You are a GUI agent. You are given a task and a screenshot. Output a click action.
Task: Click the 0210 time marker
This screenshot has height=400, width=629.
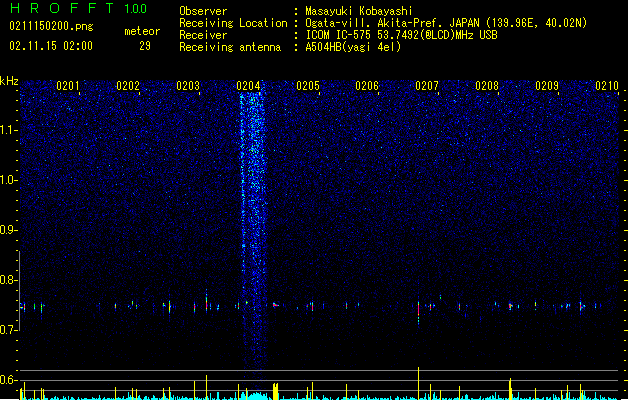[607, 85]
